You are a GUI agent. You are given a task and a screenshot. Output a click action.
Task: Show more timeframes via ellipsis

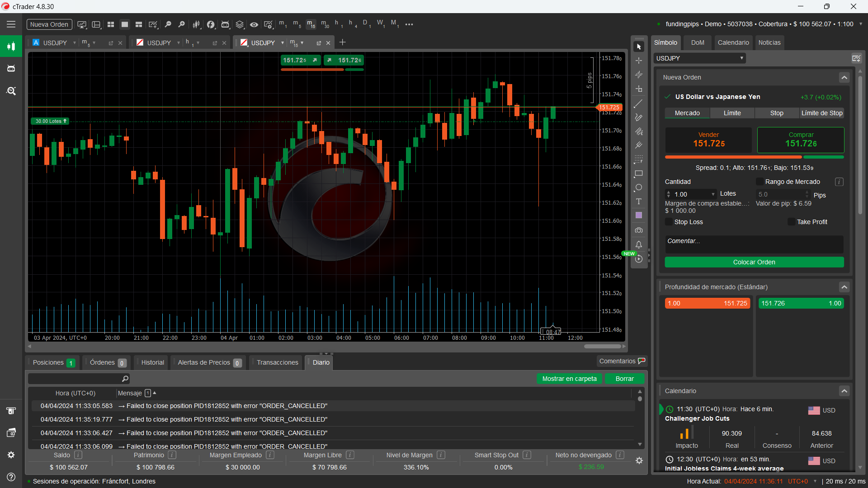pos(409,24)
